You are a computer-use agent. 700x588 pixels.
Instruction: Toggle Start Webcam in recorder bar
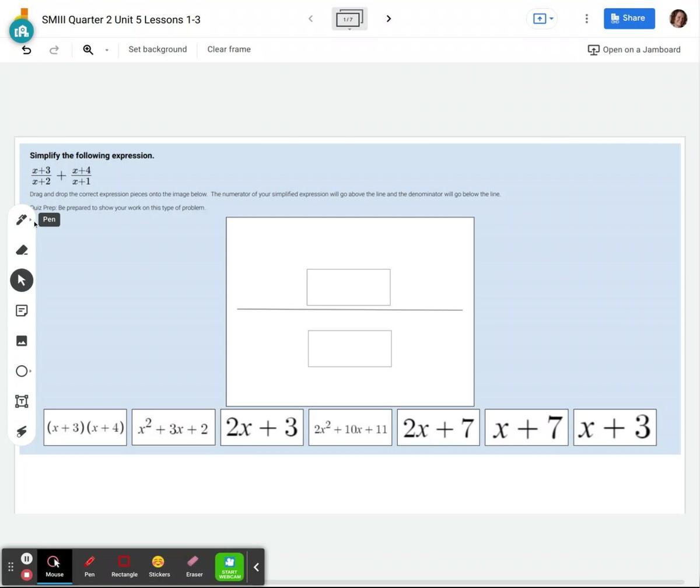pyautogui.click(x=229, y=566)
